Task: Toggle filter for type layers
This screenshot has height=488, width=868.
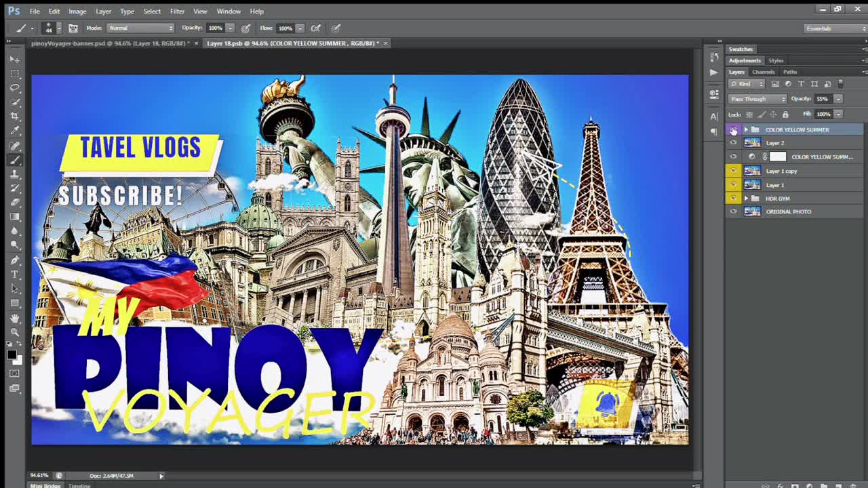Action: (x=801, y=84)
